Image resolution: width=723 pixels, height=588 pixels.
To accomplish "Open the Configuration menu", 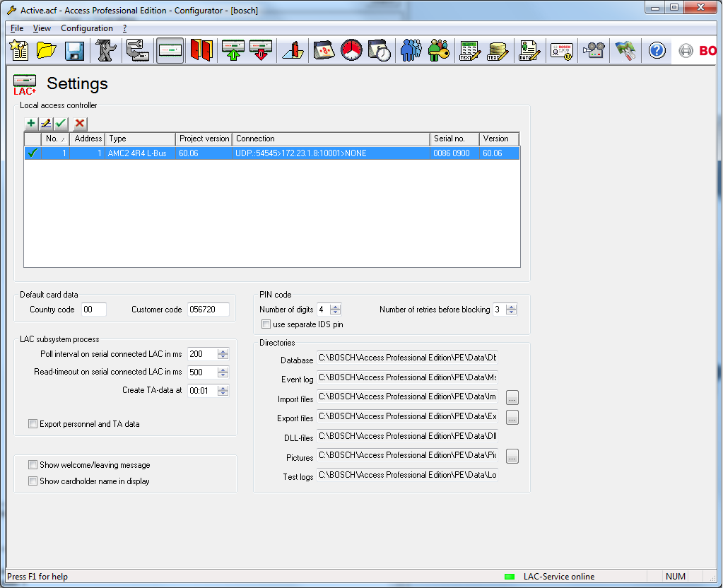I will (x=87, y=28).
